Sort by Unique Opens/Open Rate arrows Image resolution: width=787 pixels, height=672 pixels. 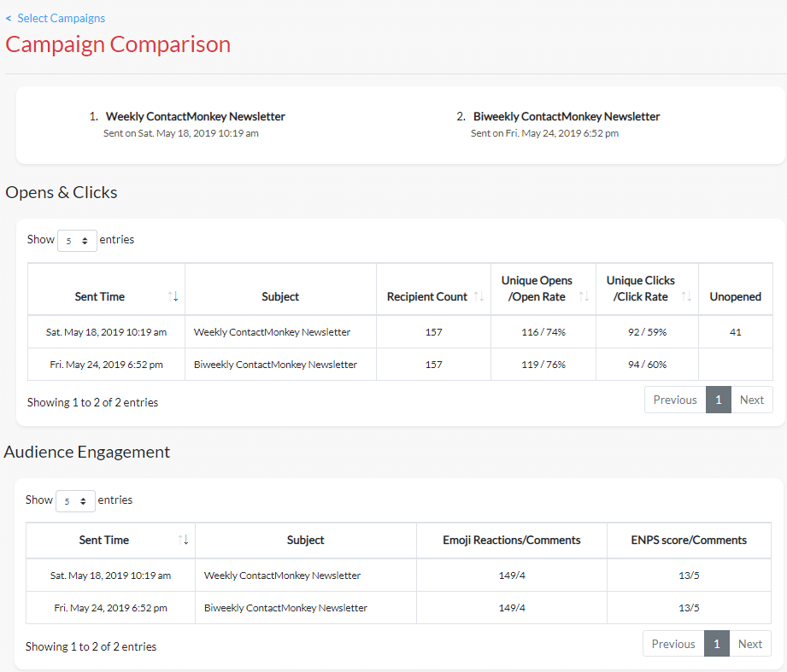pyautogui.click(x=584, y=296)
